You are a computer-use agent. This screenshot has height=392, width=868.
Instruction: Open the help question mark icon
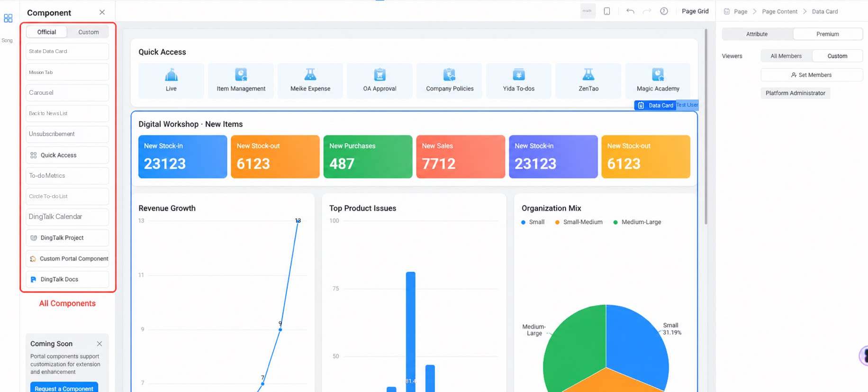[x=664, y=11]
